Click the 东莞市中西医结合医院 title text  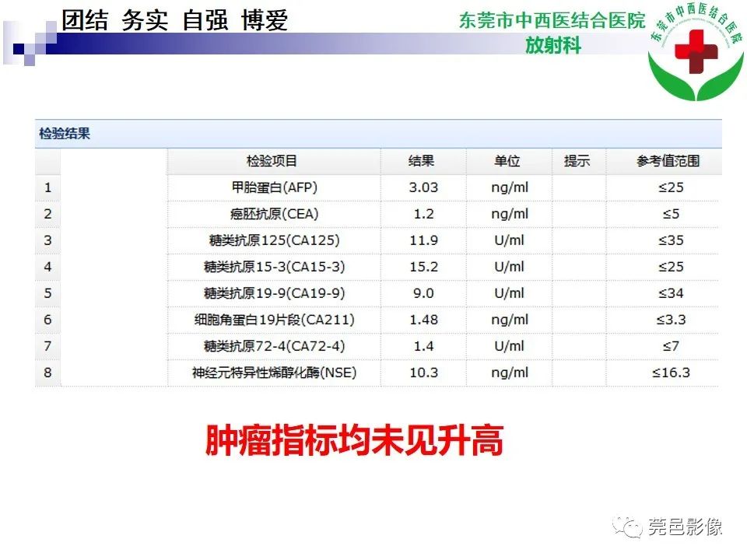pos(552,20)
